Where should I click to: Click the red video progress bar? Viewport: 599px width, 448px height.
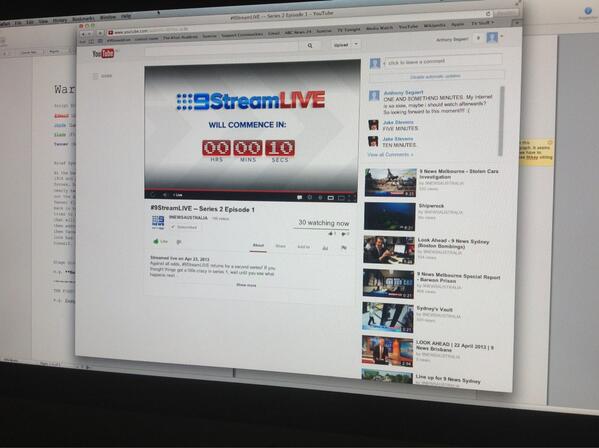[x=251, y=190]
